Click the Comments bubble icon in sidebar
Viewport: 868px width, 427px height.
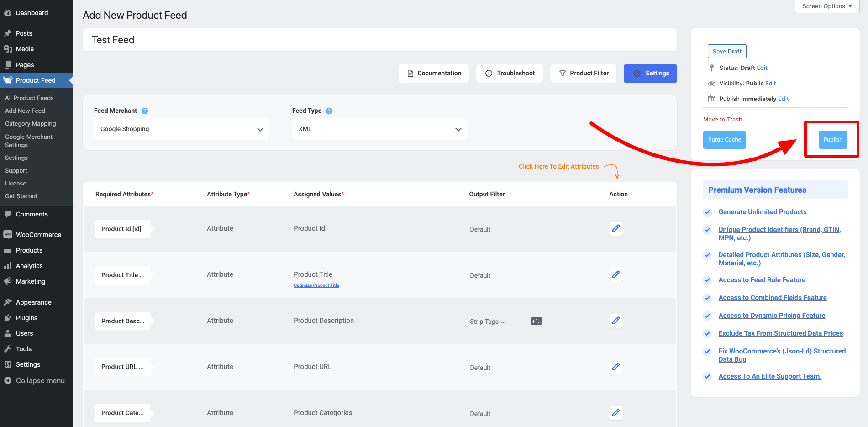pyautogui.click(x=8, y=214)
